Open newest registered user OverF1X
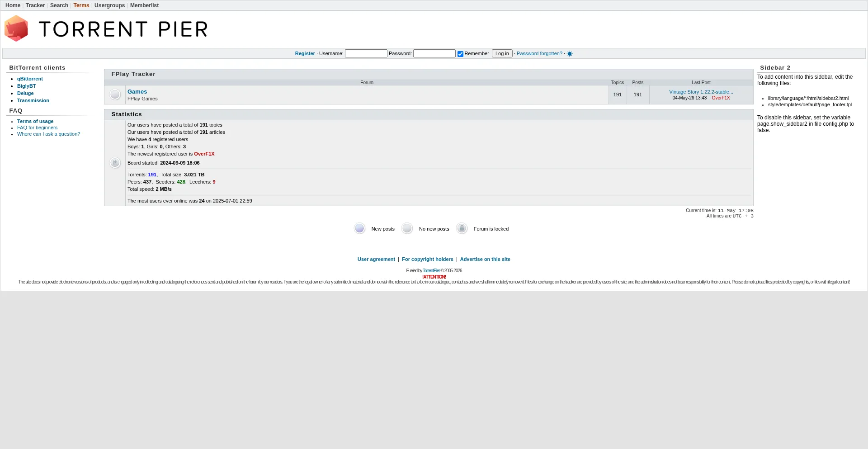This screenshot has width=868, height=449. (x=204, y=154)
